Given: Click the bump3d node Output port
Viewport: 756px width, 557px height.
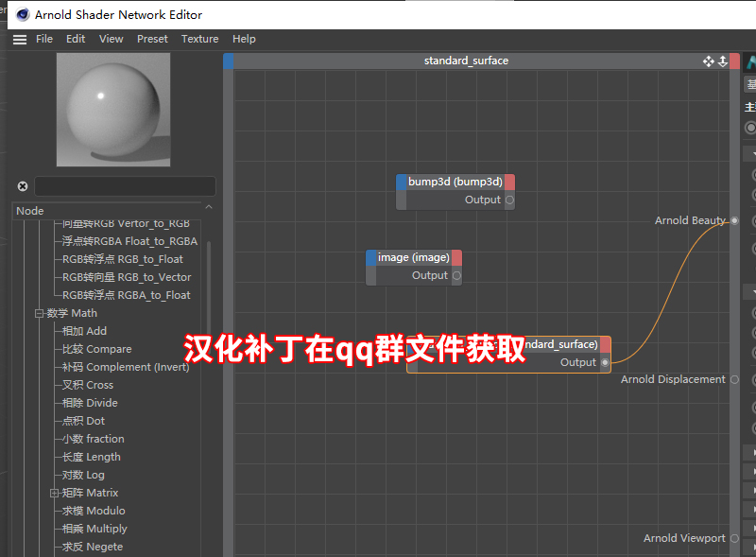Looking at the screenshot, I should click(x=510, y=200).
